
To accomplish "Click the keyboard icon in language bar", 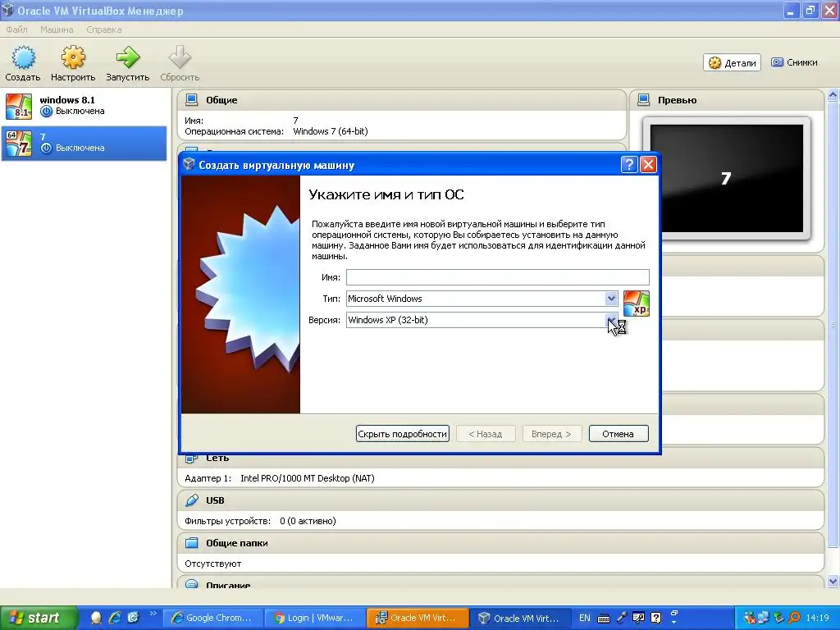I will tap(604, 619).
